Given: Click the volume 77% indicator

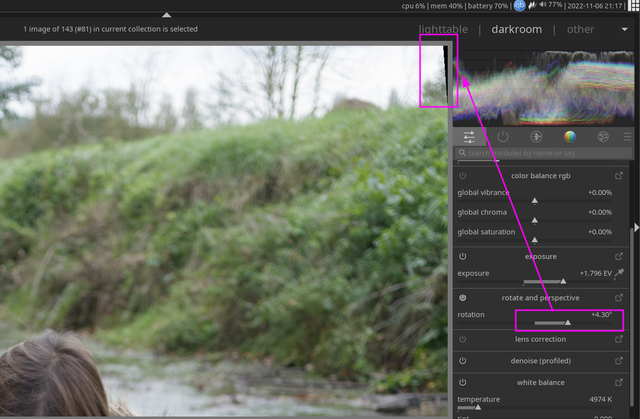Looking at the screenshot, I should pyautogui.click(x=551, y=5).
